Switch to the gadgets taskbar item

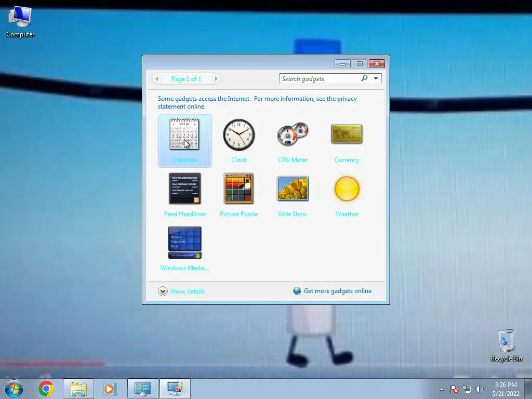[175, 389]
